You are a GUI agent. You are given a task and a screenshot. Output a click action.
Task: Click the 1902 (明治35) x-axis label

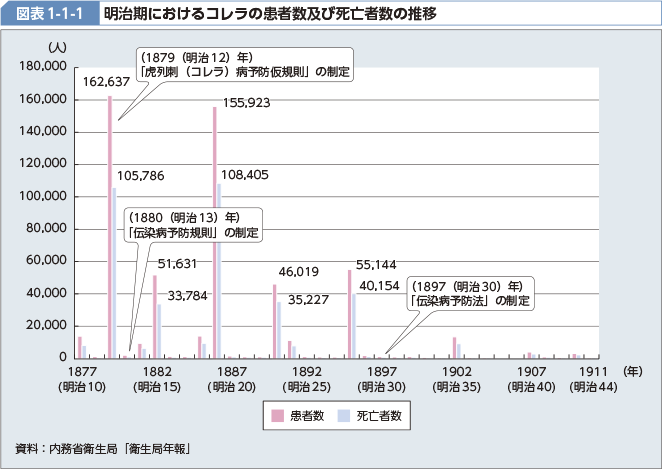tap(453, 378)
